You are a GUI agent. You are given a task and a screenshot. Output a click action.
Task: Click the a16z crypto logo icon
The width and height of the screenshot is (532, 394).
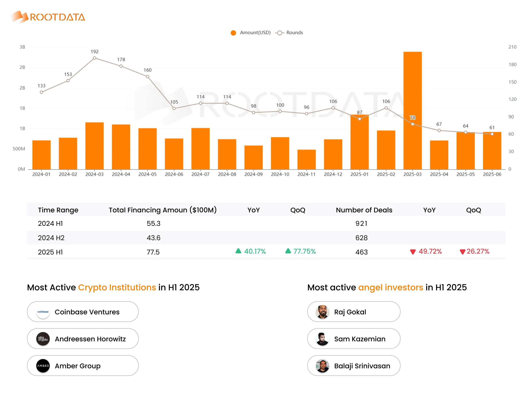(43, 339)
